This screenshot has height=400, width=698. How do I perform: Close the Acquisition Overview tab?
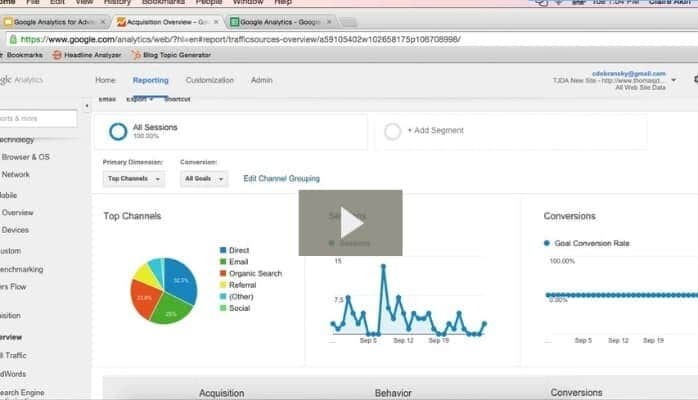pos(216,22)
